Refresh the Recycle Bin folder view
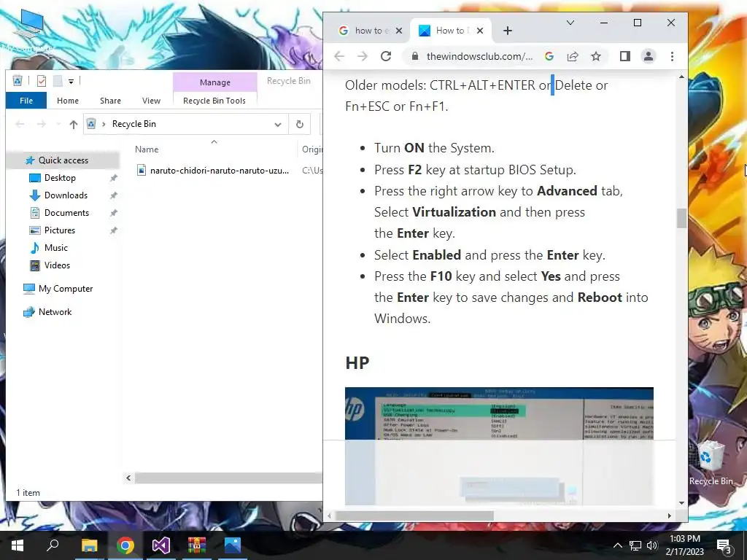The height and width of the screenshot is (560, 747). 300,124
